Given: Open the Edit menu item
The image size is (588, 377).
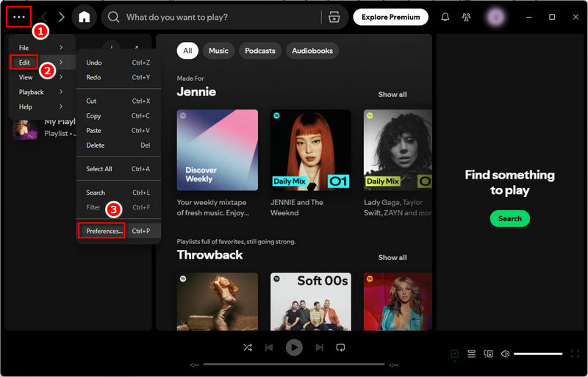Looking at the screenshot, I should click(x=41, y=62).
